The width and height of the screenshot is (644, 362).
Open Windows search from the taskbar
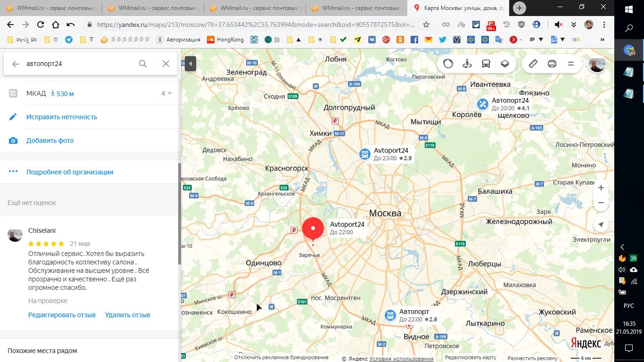pyautogui.click(x=629, y=28)
